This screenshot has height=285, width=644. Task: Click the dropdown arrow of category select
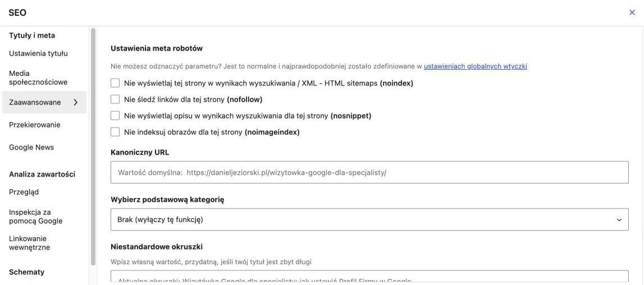point(619,220)
